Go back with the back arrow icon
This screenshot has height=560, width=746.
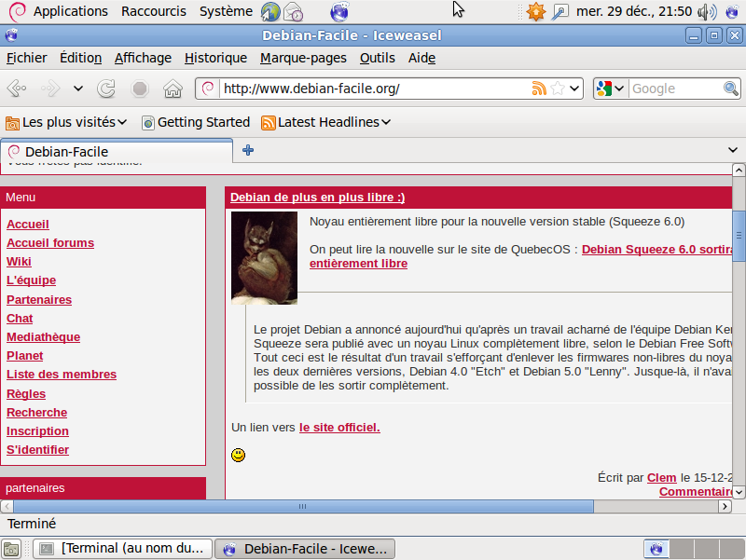(17, 89)
